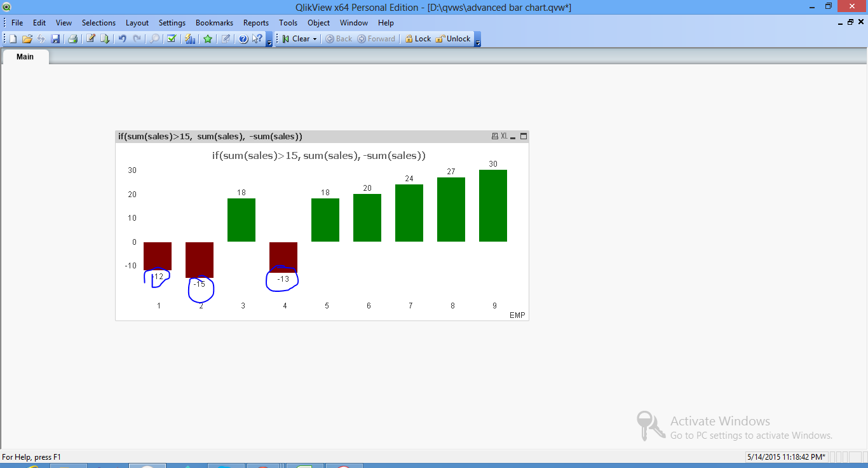Screen dimensions: 868x468
Task: Click the x-axis label 7
Action: point(410,306)
